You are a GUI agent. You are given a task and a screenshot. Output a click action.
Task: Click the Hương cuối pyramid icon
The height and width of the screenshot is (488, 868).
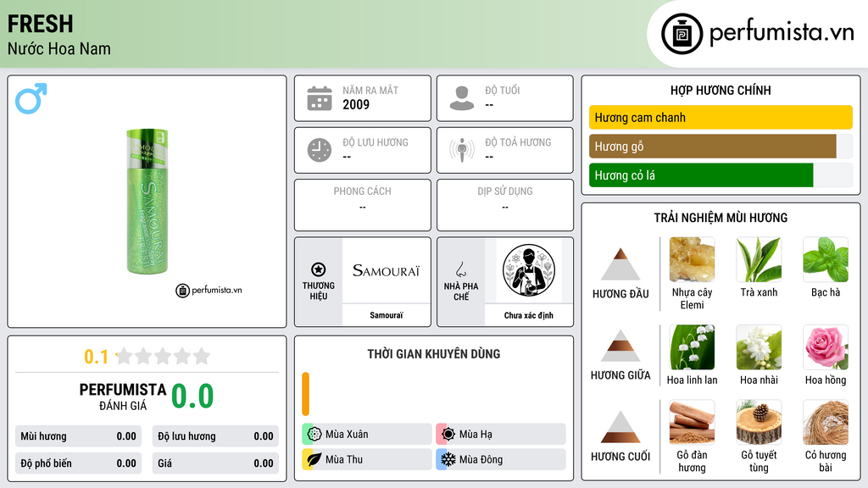click(620, 427)
